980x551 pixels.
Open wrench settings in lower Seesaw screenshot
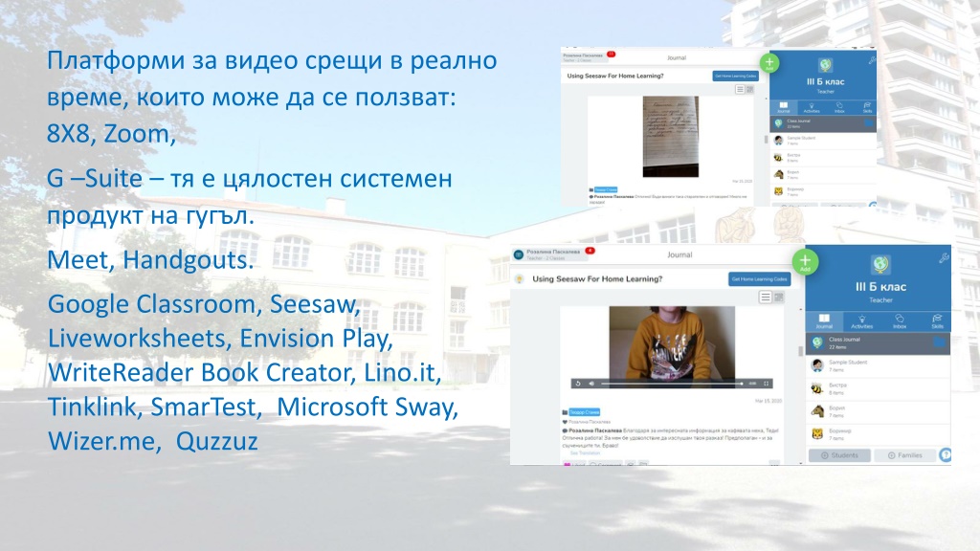point(943,256)
